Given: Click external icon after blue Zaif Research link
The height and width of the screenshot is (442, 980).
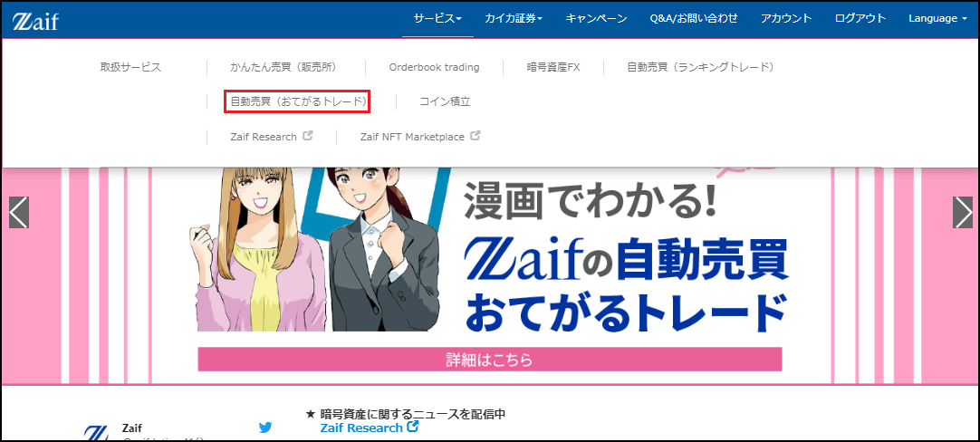Looking at the screenshot, I should [x=412, y=427].
